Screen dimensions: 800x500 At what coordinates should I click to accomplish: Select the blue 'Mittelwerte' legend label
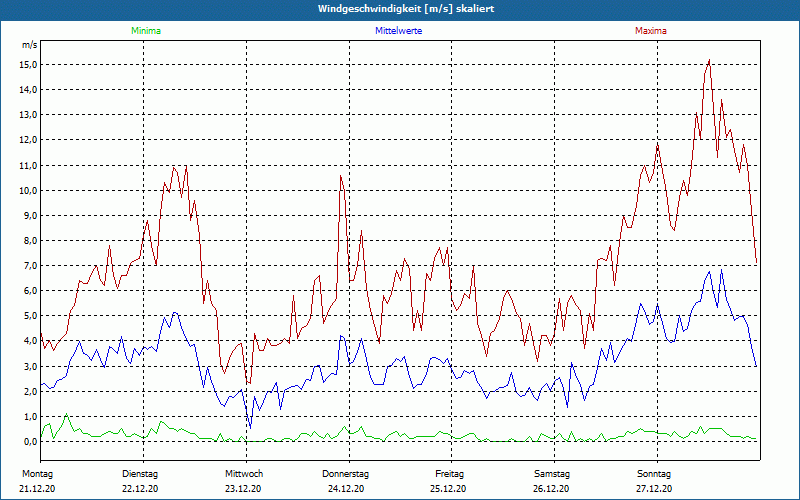pyautogui.click(x=398, y=31)
